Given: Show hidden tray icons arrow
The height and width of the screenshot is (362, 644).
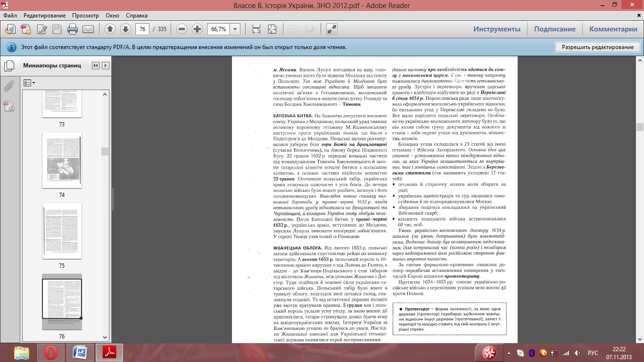Looking at the screenshot, I should [x=510, y=353].
